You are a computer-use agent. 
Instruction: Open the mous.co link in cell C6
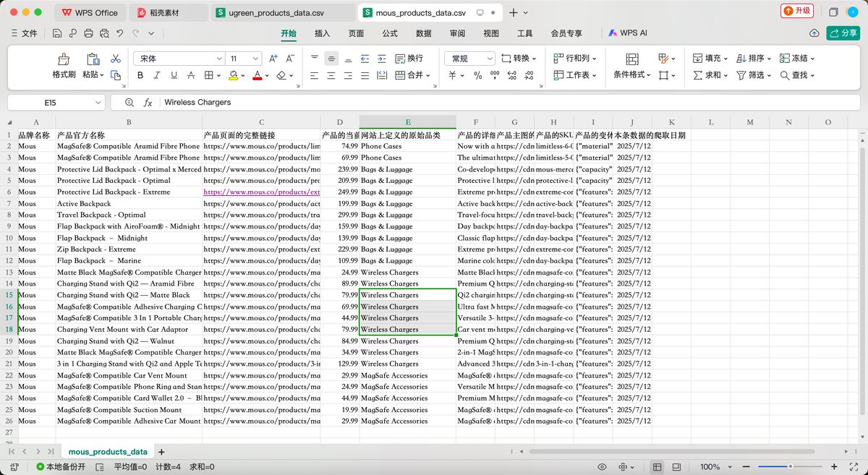261,192
